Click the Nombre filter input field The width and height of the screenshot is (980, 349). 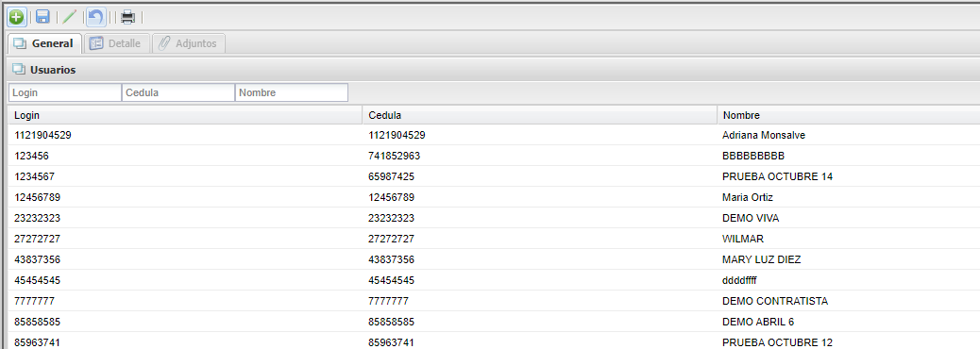tap(291, 92)
